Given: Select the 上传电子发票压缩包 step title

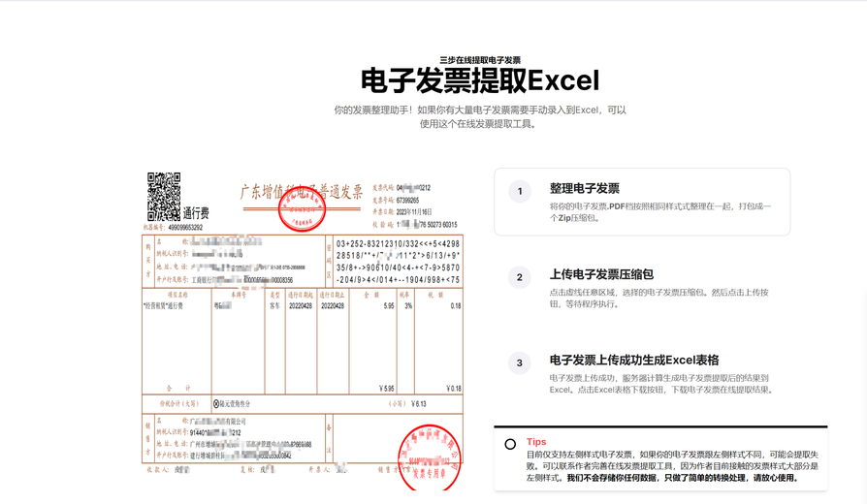Looking at the screenshot, I should [601, 274].
